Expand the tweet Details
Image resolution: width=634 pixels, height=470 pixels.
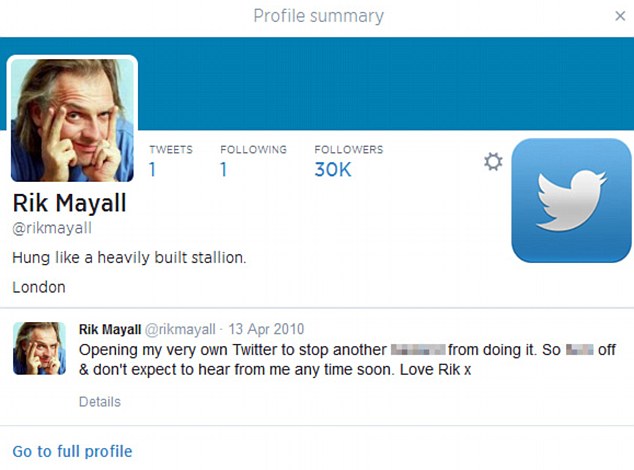(x=99, y=402)
